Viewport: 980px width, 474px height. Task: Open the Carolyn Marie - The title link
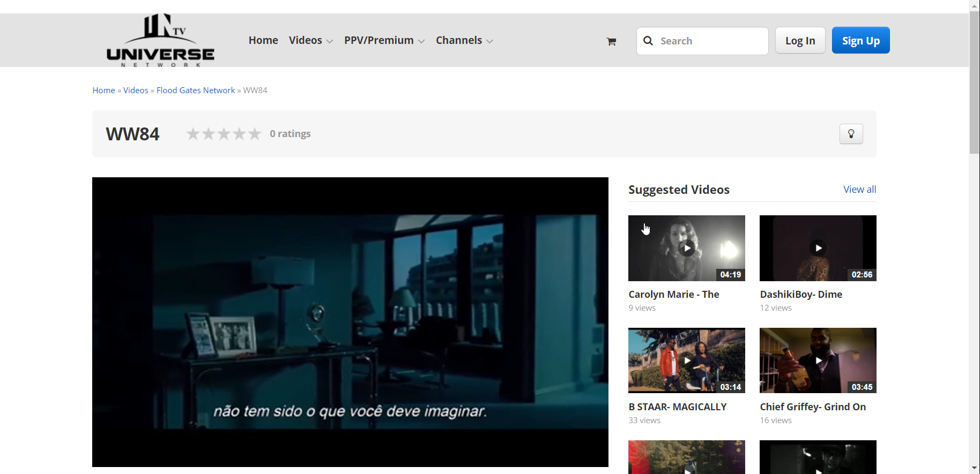[674, 294]
